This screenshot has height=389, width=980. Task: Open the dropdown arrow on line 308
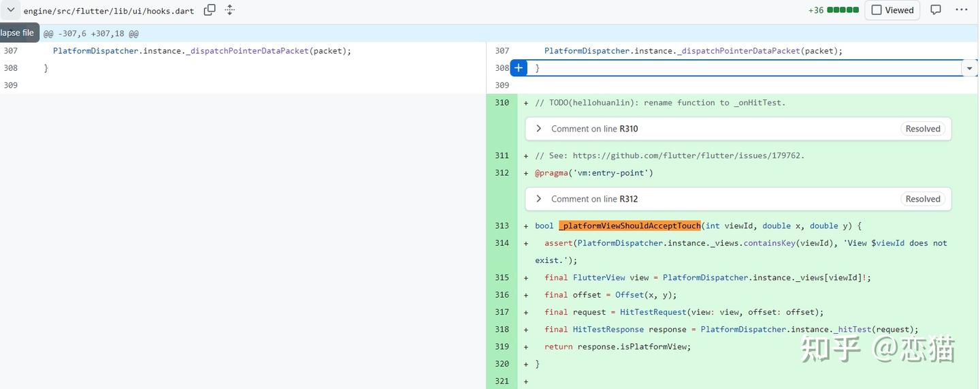(x=970, y=68)
